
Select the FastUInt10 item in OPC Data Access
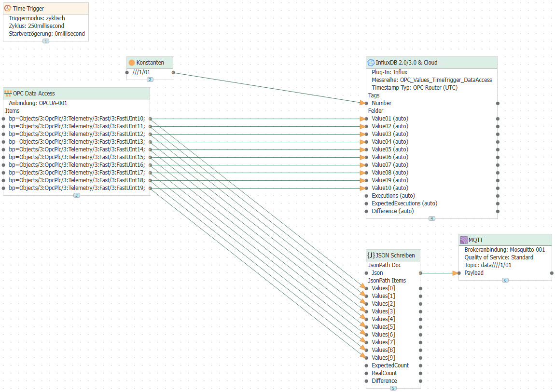[x=77, y=119]
